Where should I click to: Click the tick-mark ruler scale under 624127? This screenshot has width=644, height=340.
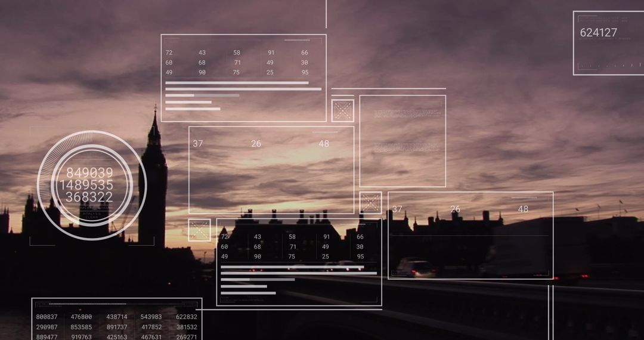tap(609, 65)
